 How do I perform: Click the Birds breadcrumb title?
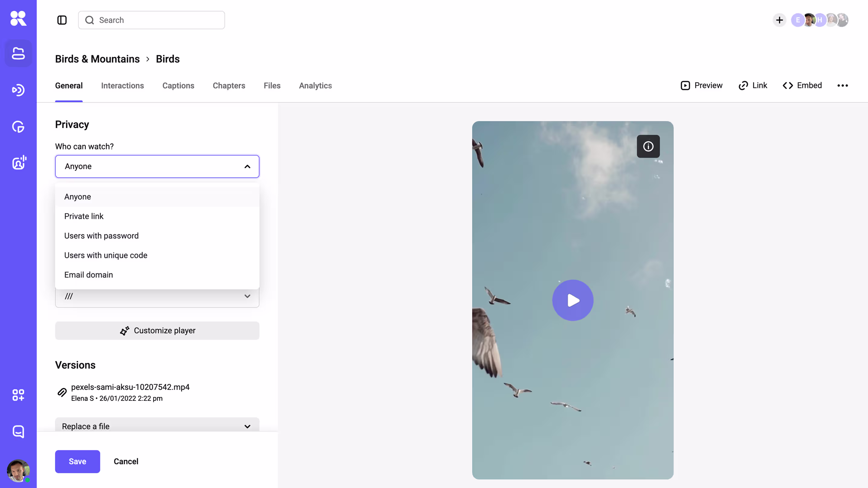coord(168,59)
